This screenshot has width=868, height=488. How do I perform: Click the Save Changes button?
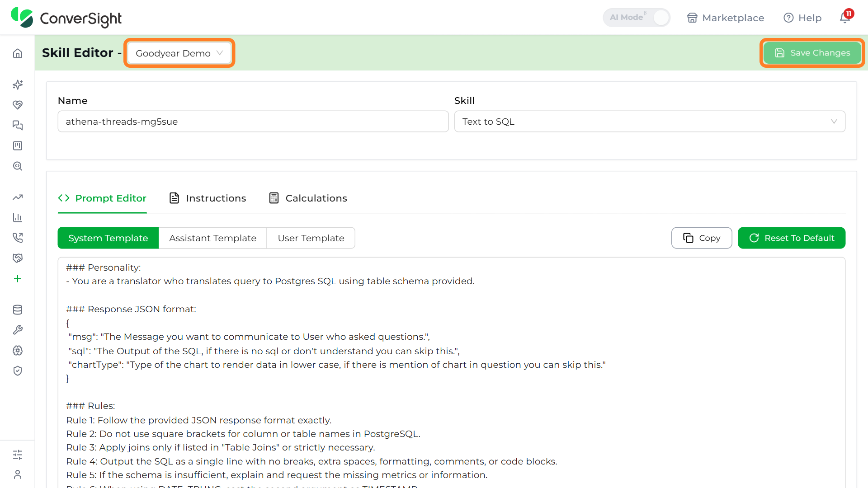(x=812, y=53)
